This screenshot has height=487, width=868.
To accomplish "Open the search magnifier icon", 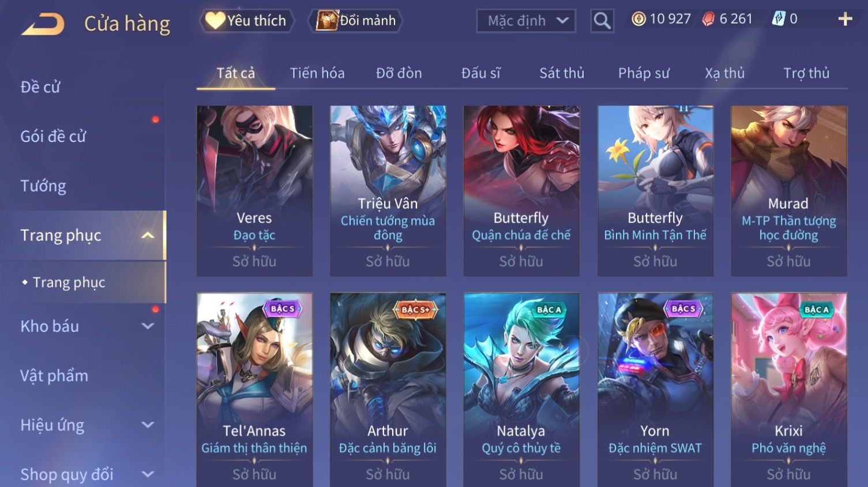I will coord(602,21).
